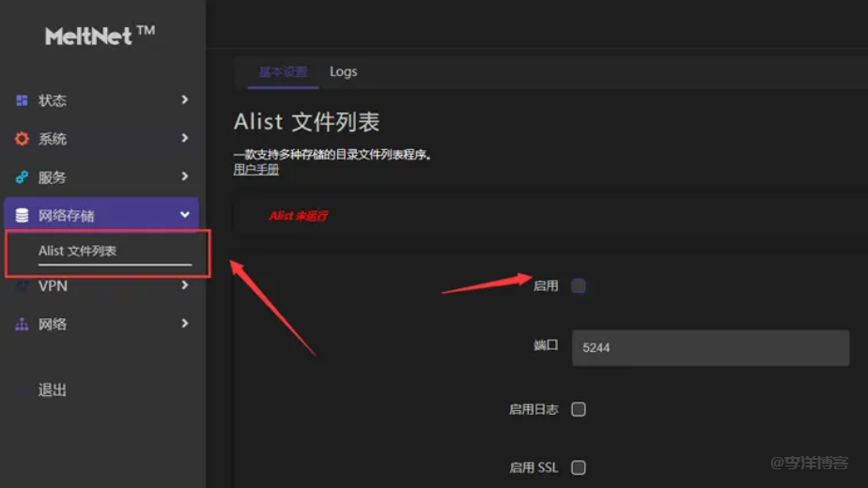868x488 pixels.
Task: Click the 网络存储 database icon
Action: (x=22, y=216)
